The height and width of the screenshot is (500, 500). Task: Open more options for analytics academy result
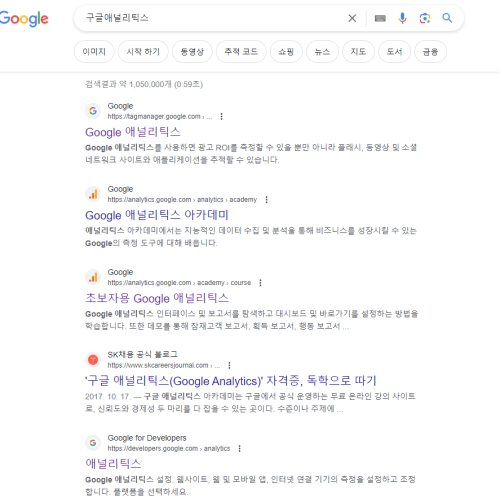tap(266, 200)
